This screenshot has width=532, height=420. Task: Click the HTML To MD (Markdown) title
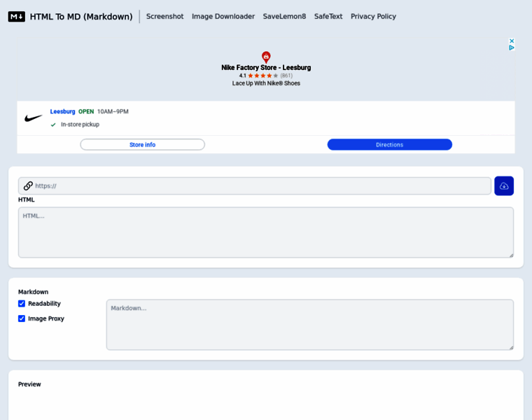coord(81,17)
